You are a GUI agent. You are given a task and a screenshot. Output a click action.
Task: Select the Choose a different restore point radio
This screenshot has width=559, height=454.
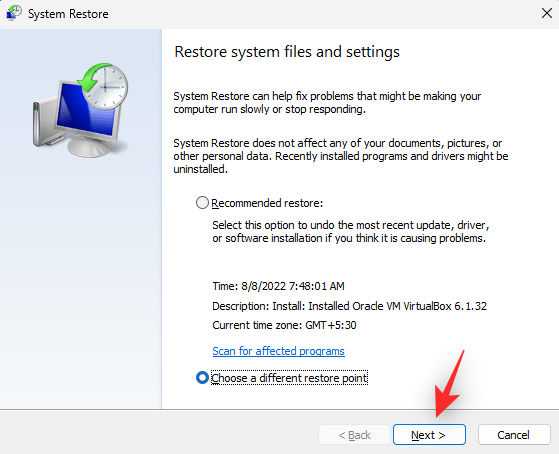click(202, 378)
